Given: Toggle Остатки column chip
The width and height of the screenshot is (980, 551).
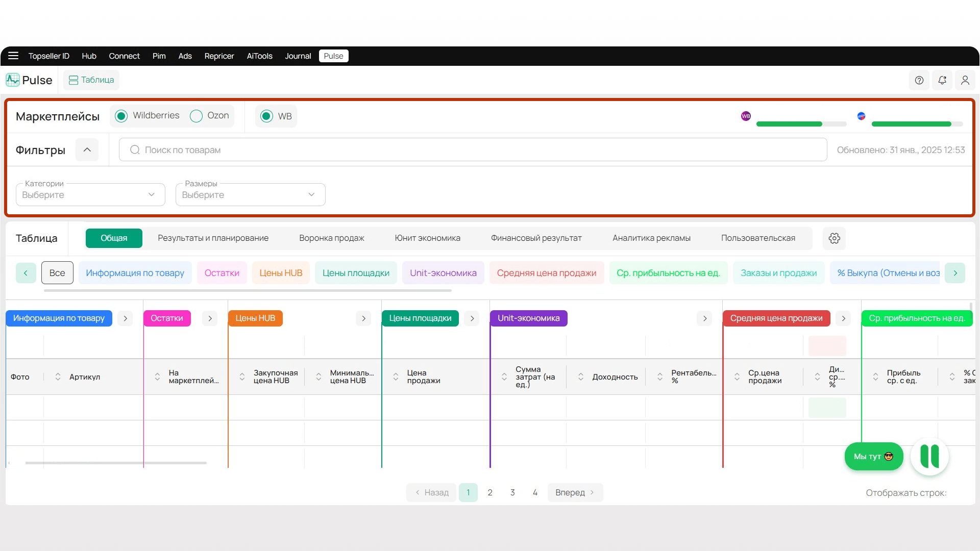Looking at the screenshot, I should [222, 273].
